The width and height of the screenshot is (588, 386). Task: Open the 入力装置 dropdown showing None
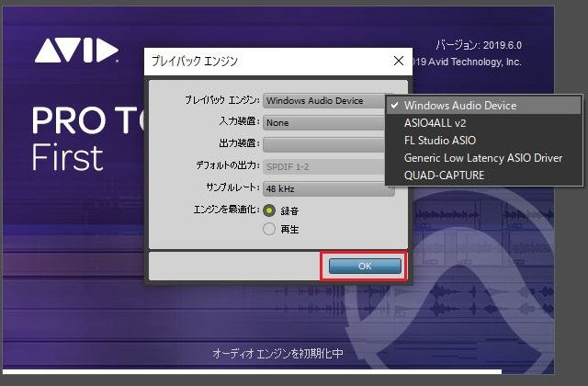point(323,122)
